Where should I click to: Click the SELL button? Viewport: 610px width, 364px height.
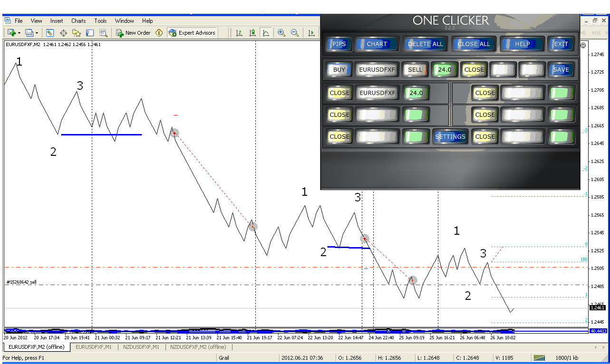coord(415,70)
